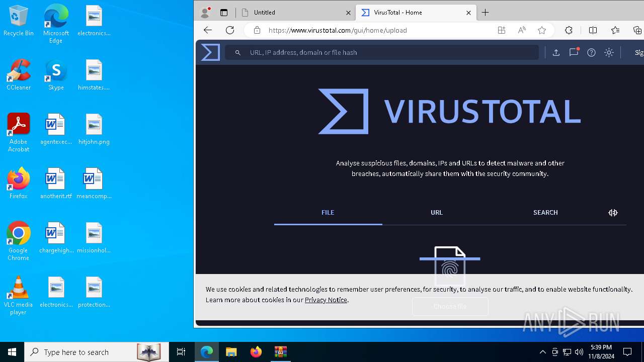644x362 pixels.
Task: Close the Untitled tab
Action: tap(348, 13)
